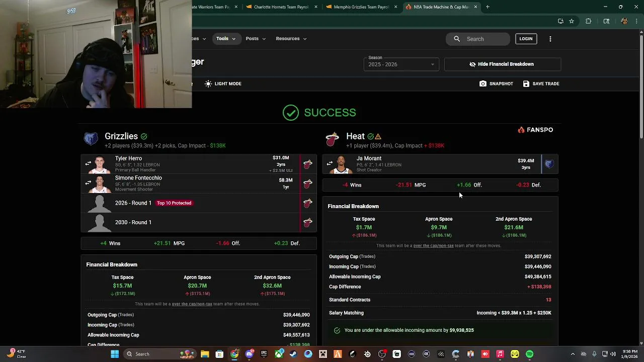The height and width of the screenshot is (362, 644).
Task: Click the Tyler Herro name
Action: coord(128,158)
